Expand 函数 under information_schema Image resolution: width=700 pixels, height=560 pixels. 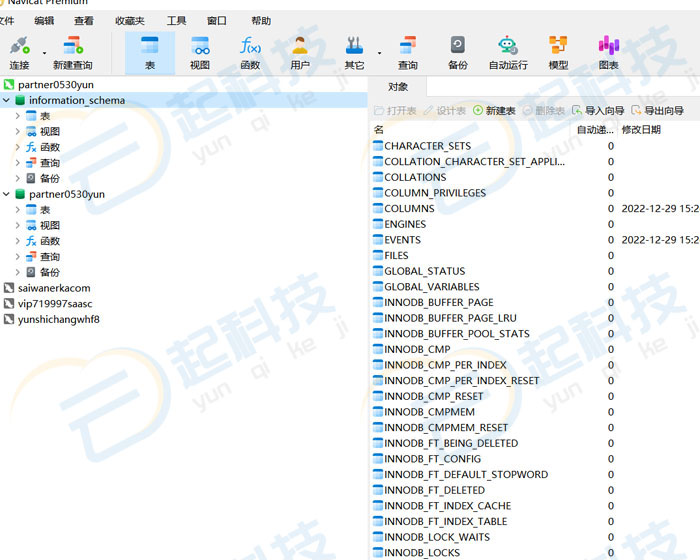tap(17, 147)
